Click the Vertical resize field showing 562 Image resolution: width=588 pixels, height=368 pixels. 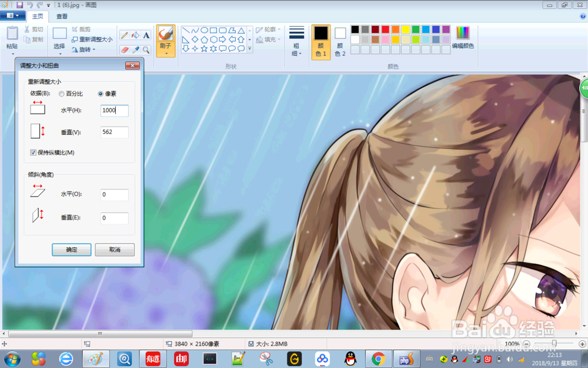(115, 132)
